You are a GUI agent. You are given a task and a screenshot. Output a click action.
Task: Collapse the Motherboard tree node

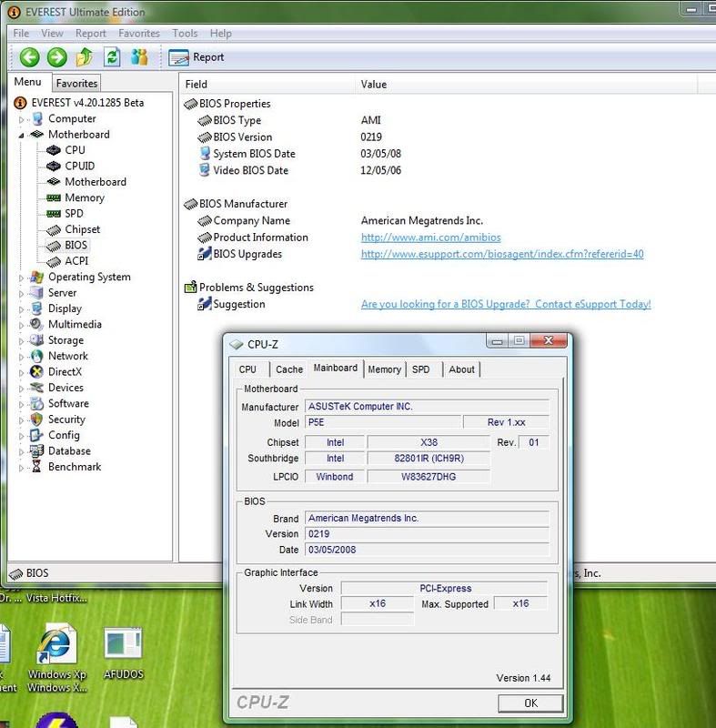21,135
